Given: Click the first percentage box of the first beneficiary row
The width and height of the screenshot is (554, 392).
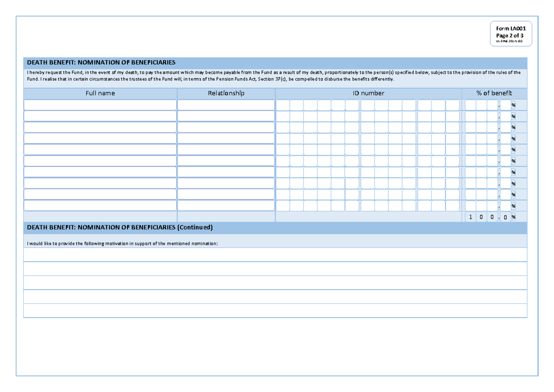Looking at the screenshot, I should click(470, 105).
